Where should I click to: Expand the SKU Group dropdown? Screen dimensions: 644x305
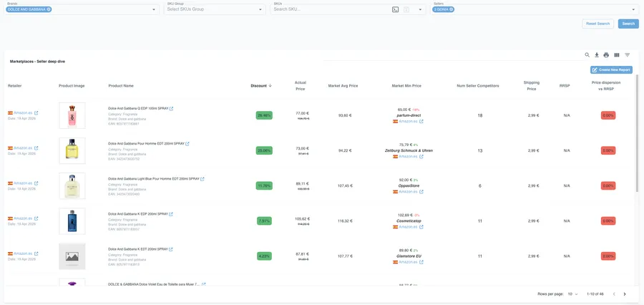pos(260,9)
